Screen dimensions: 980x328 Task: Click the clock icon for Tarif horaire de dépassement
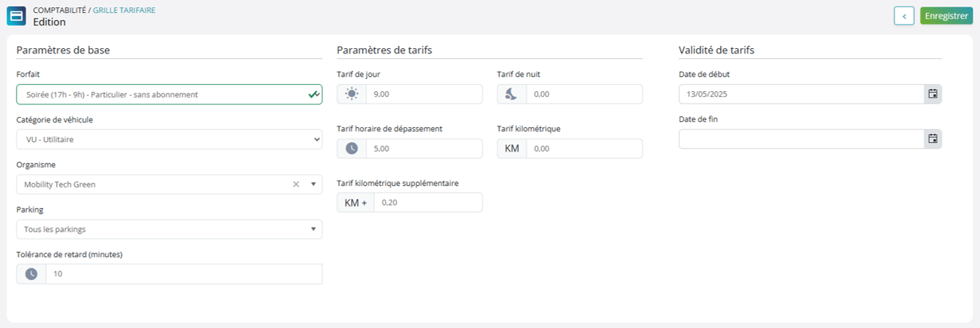[351, 149]
